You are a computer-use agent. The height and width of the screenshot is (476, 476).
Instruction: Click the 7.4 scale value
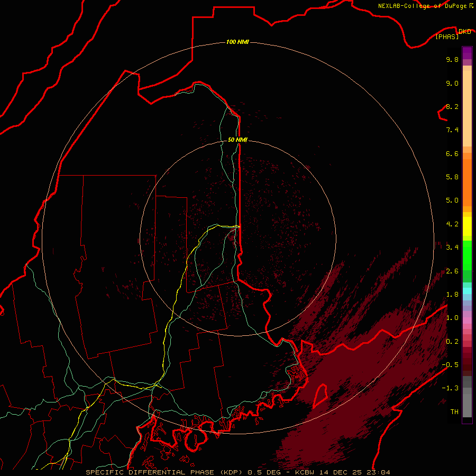[452, 130]
